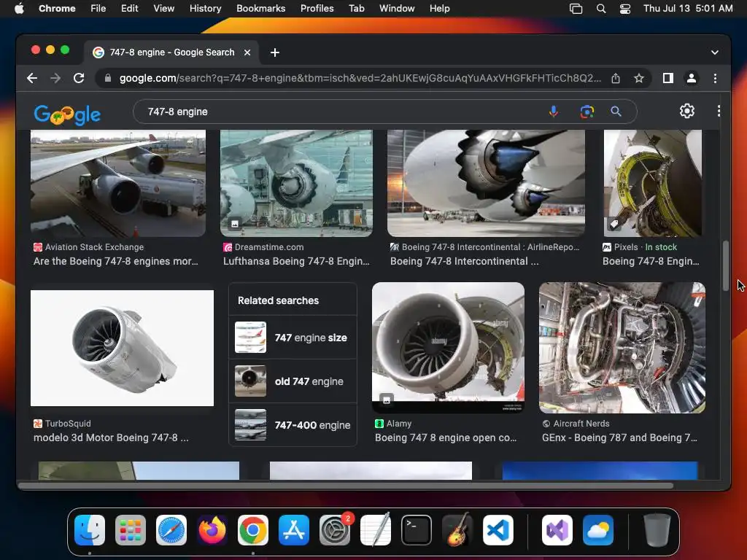Go back with the back arrow
The image size is (747, 560).
32,78
